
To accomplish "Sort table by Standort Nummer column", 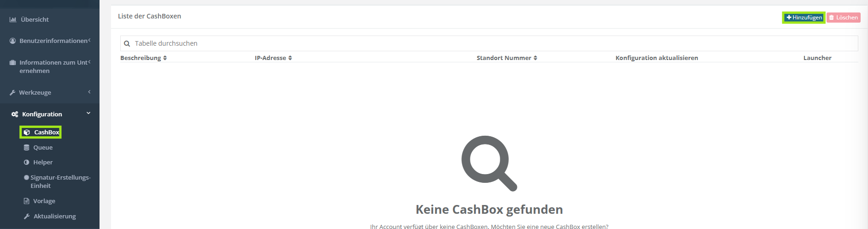I will click(x=535, y=58).
